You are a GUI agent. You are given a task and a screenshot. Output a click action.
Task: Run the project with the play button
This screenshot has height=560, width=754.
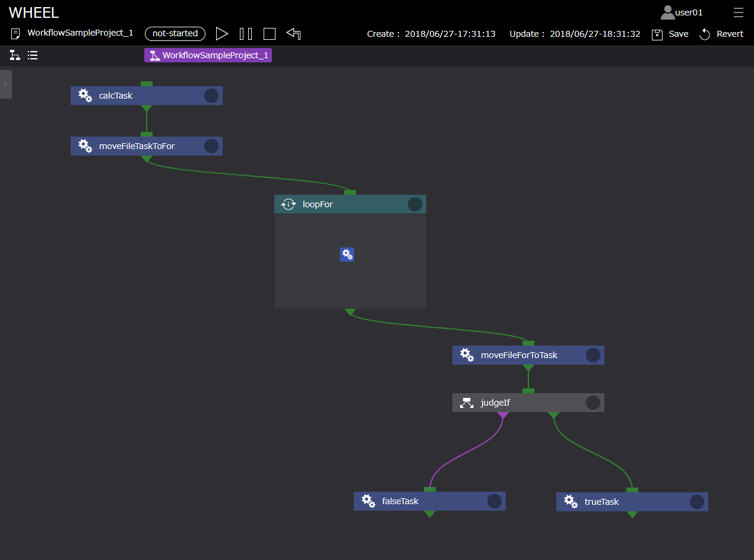[222, 34]
